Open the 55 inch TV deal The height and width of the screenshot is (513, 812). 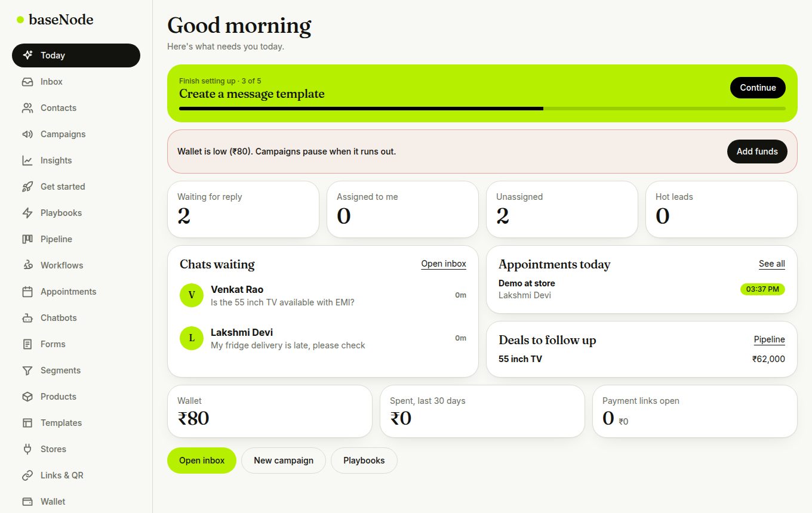pyautogui.click(x=642, y=359)
